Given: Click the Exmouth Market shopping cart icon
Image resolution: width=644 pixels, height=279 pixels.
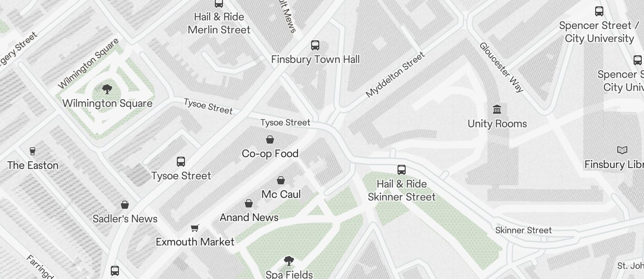Looking at the screenshot, I should click(x=195, y=228).
